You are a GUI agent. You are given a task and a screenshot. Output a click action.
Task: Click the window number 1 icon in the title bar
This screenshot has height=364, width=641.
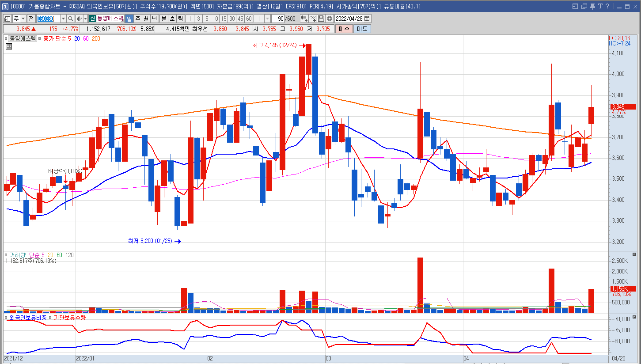pos(5,6)
